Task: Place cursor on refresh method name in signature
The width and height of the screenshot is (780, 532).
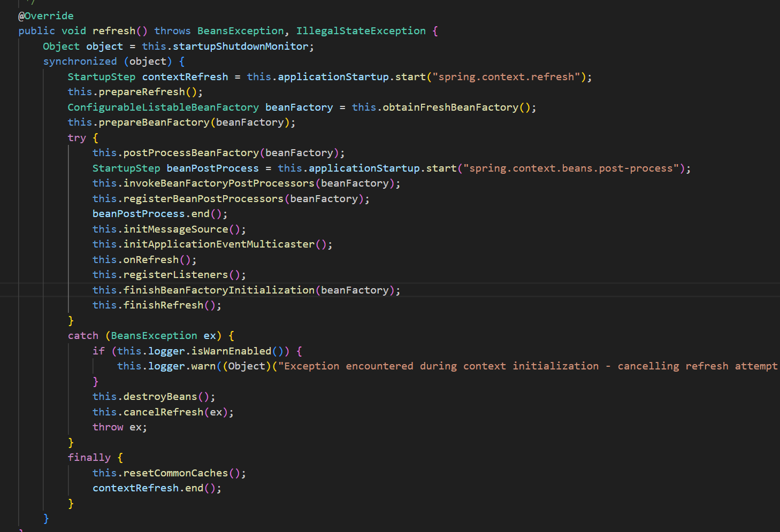Action: tap(113, 31)
